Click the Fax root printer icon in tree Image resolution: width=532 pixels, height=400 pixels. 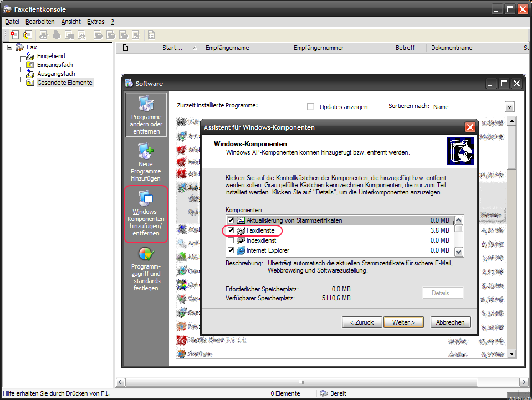[20, 47]
